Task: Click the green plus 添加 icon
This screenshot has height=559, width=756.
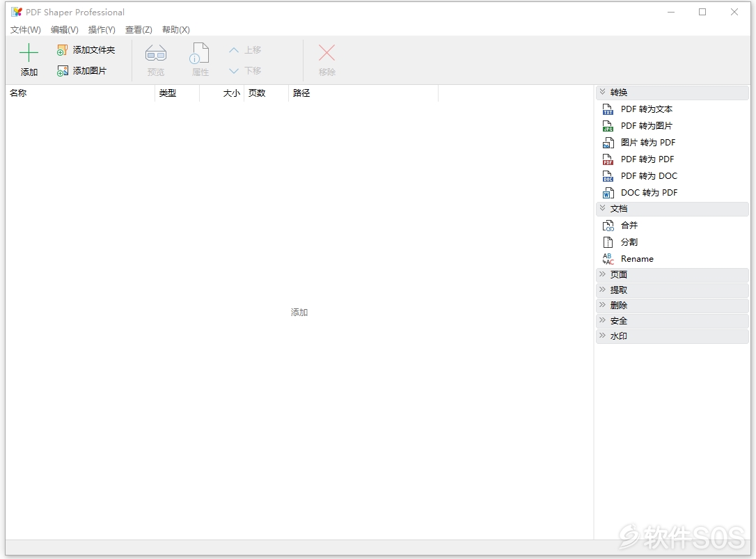Action: coord(29,53)
